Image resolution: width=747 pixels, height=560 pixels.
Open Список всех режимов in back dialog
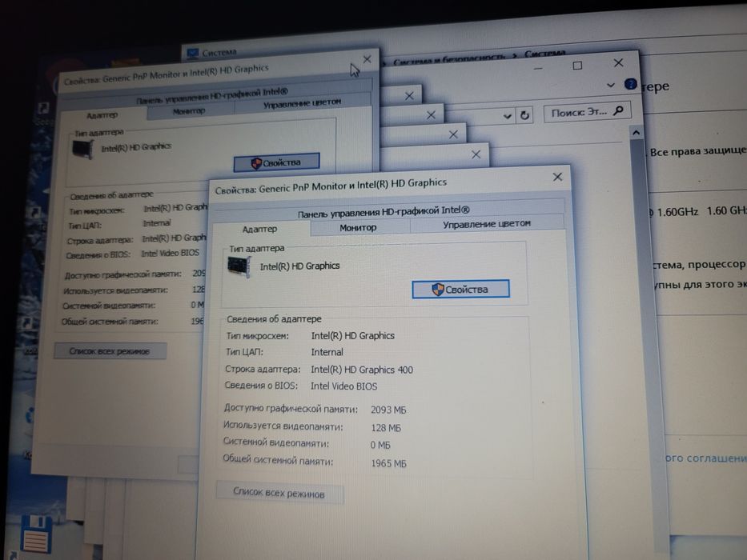(x=110, y=351)
